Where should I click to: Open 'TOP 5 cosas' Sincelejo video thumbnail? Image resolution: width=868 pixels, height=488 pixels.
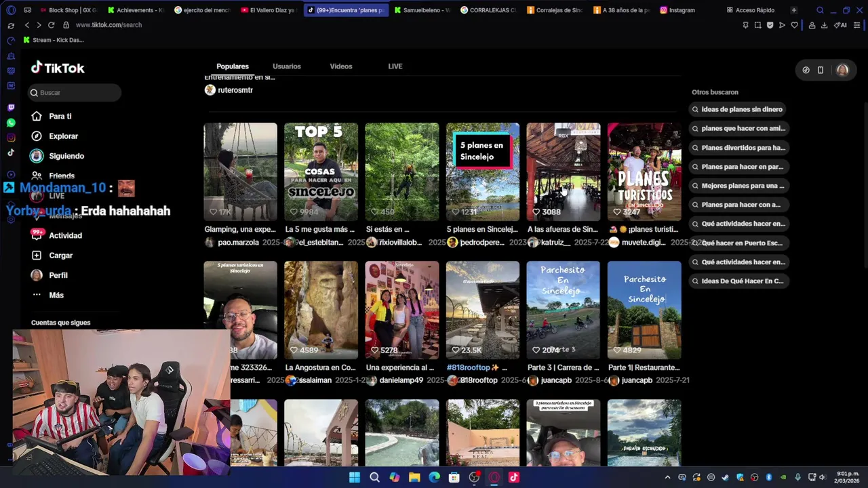click(x=321, y=171)
